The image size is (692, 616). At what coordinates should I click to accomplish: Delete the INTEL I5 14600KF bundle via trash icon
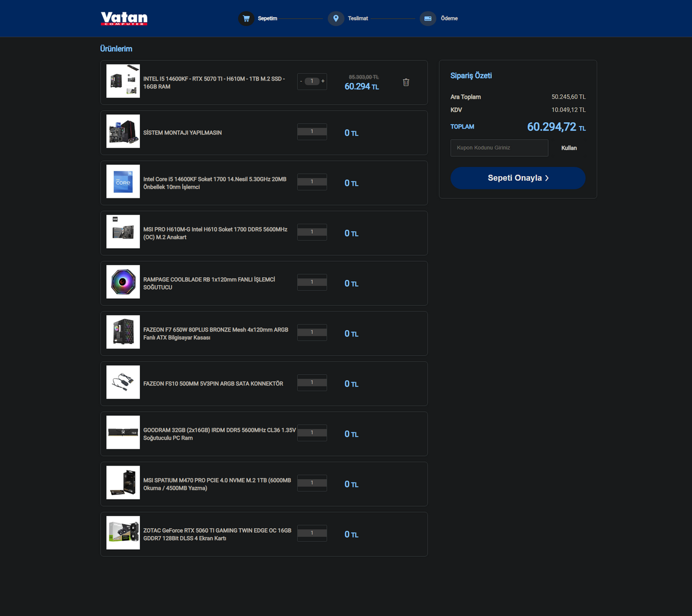406,82
